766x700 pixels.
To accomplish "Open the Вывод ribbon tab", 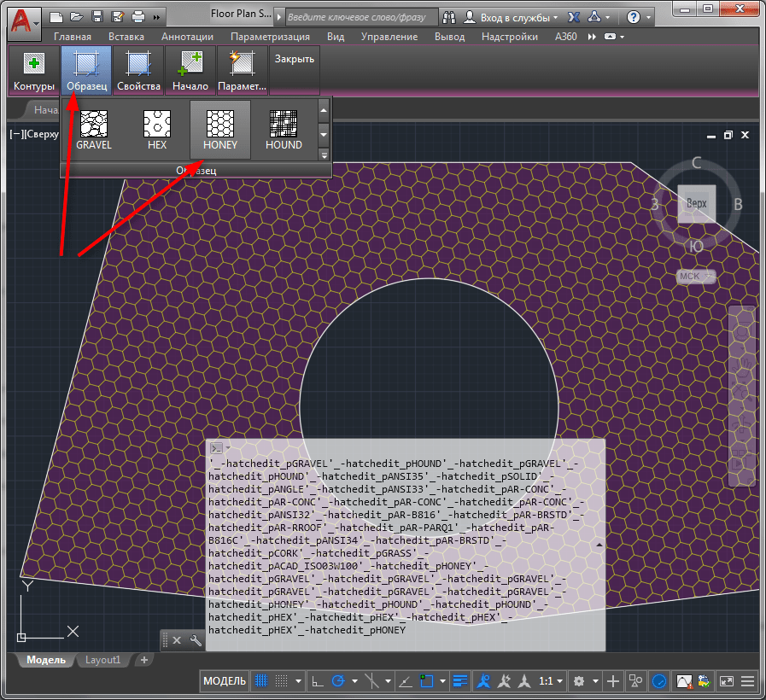I will [449, 37].
